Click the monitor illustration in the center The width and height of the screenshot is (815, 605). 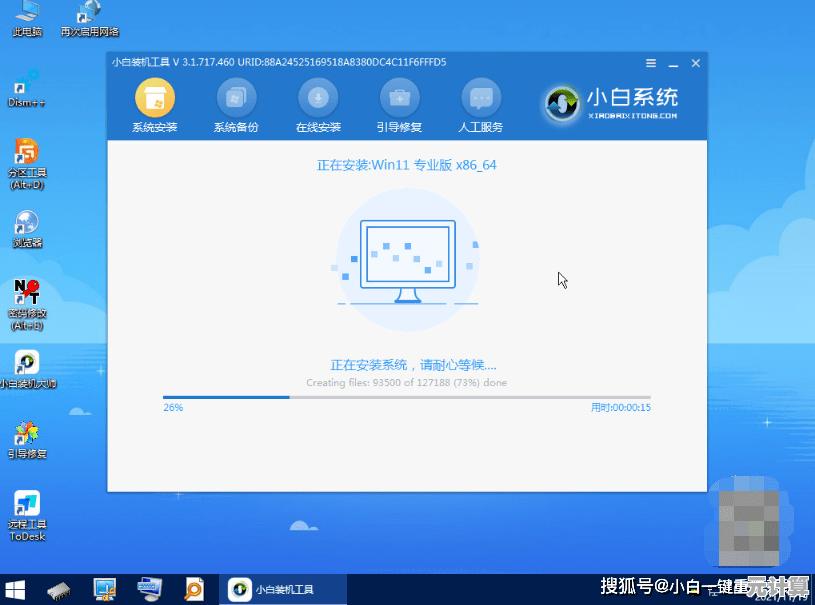(408, 261)
